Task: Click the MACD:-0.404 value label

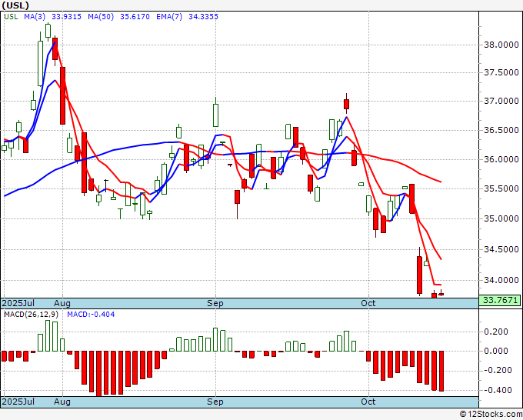Action: click(91, 315)
